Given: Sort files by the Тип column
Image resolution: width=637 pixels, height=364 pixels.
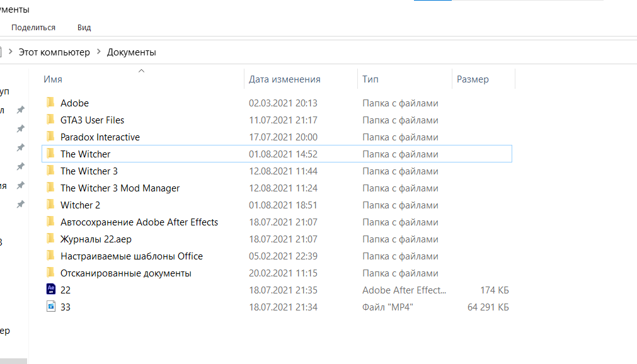Looking at the screenshot, I should click(370, 79).
